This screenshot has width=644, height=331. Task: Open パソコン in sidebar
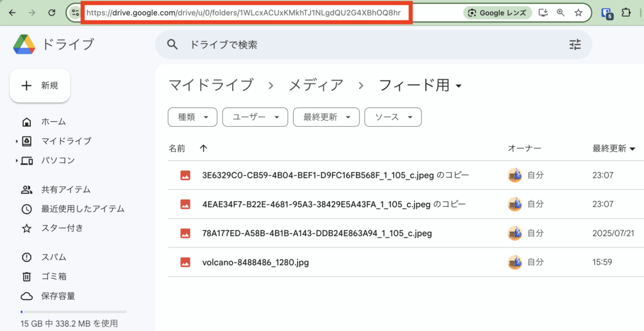point(58,160)
